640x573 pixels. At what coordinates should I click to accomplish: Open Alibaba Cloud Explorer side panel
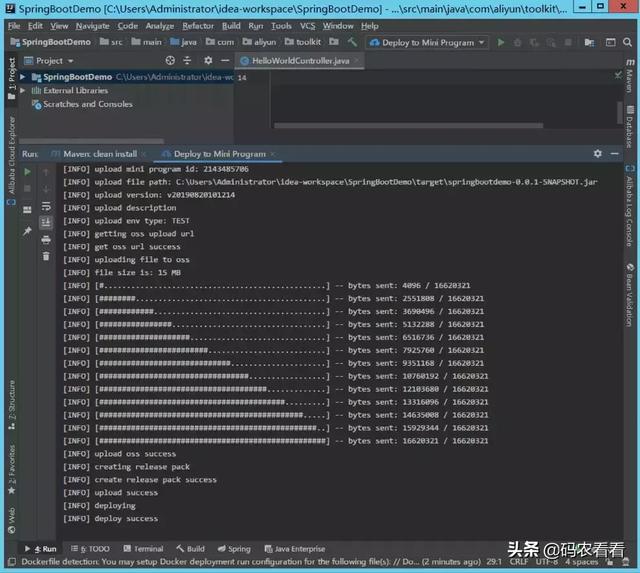click(x=11, y=160)
